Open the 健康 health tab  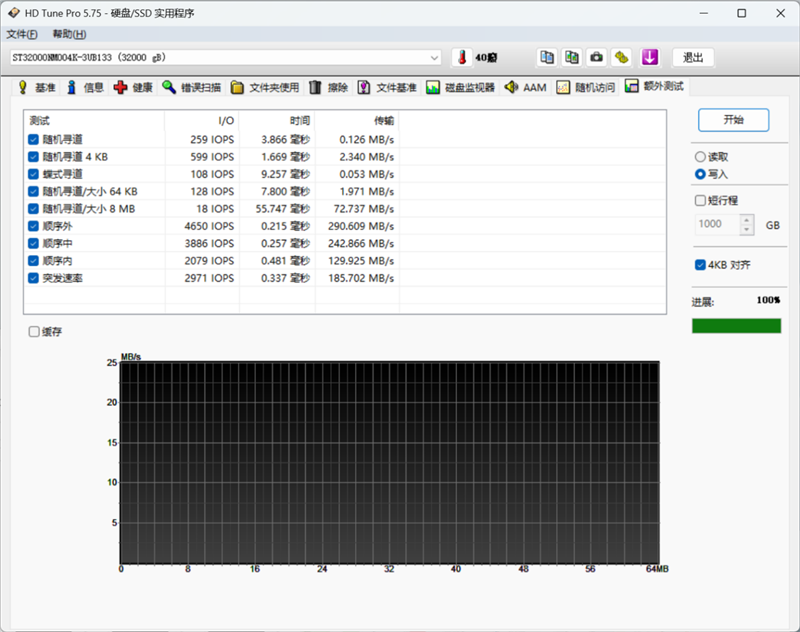pyautogui.click(x=133, y=88)
